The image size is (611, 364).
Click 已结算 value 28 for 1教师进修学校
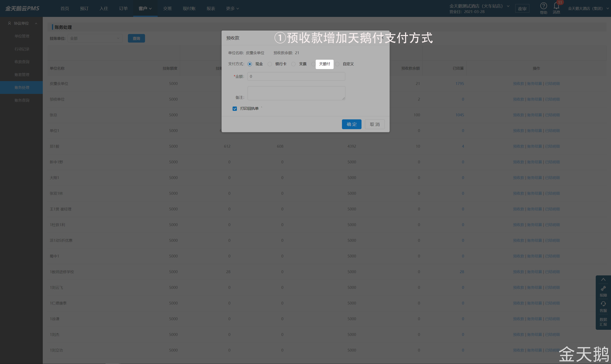pos(462,272)
